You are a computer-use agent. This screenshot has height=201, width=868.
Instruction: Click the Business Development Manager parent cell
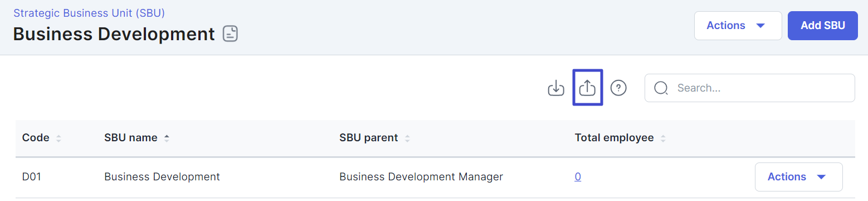pos(421,177)
